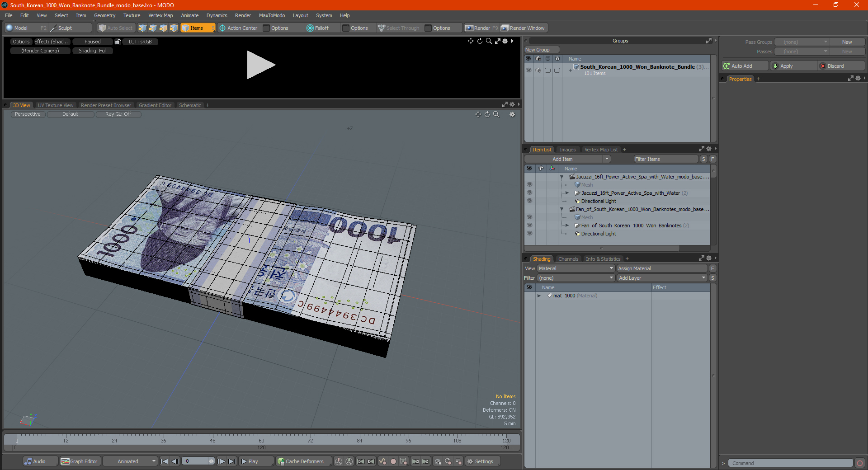Click the Filter Items field
Viewport: 868px width, 470px height.
666,159
